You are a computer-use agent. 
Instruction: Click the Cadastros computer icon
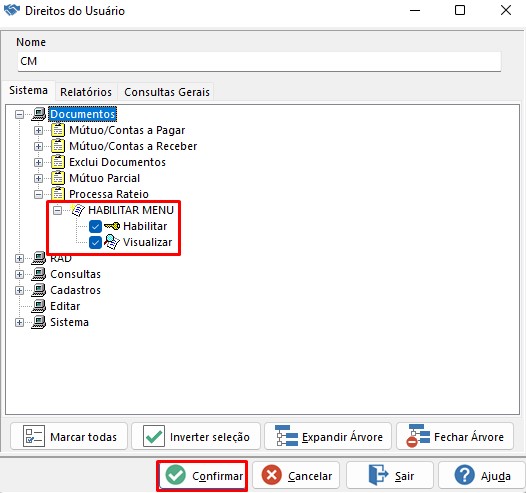click(39, 290)
